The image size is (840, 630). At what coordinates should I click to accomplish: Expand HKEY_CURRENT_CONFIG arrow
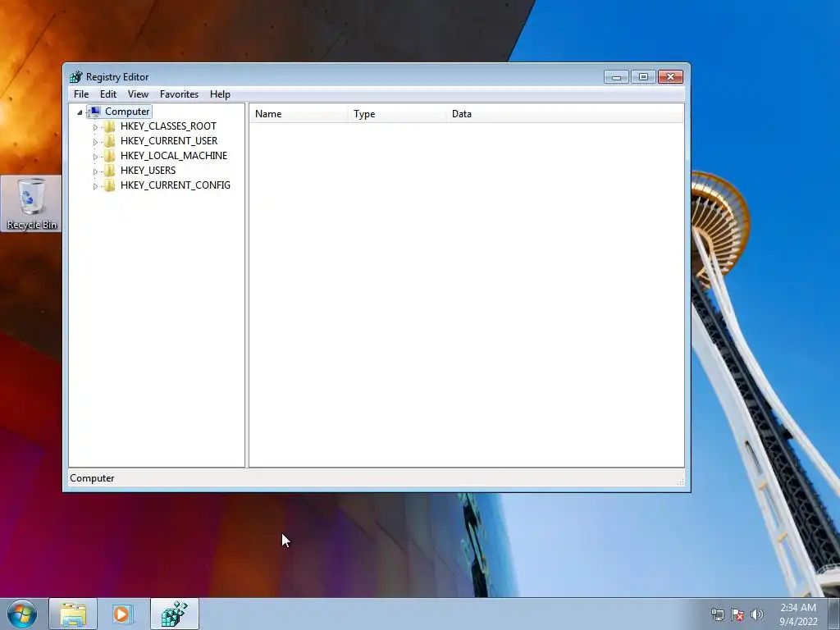[95, 186]
